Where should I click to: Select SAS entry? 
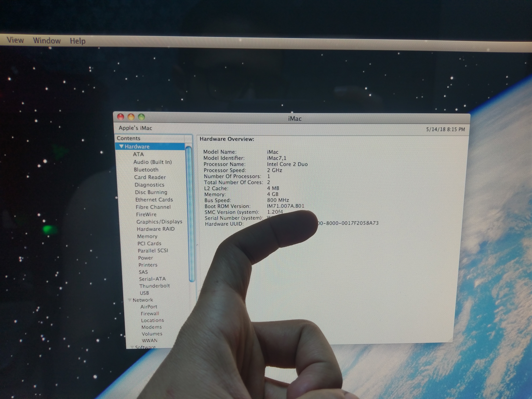[x=143, y=272]
